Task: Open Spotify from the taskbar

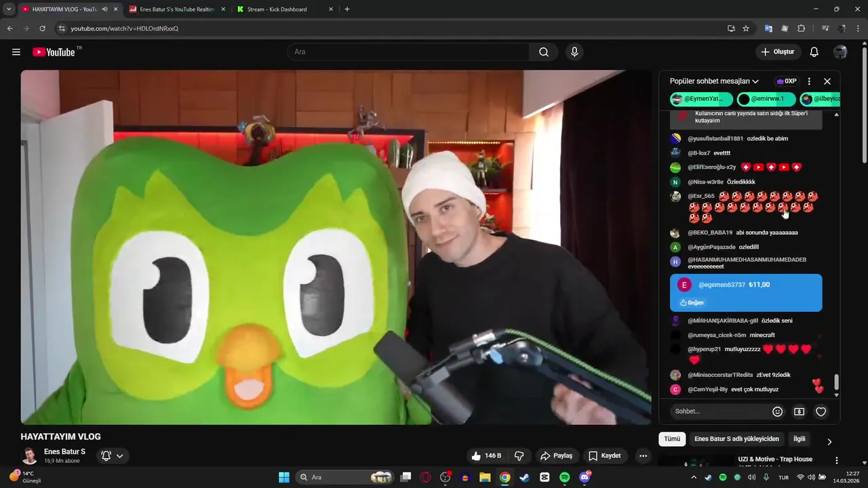Action: 565,477
